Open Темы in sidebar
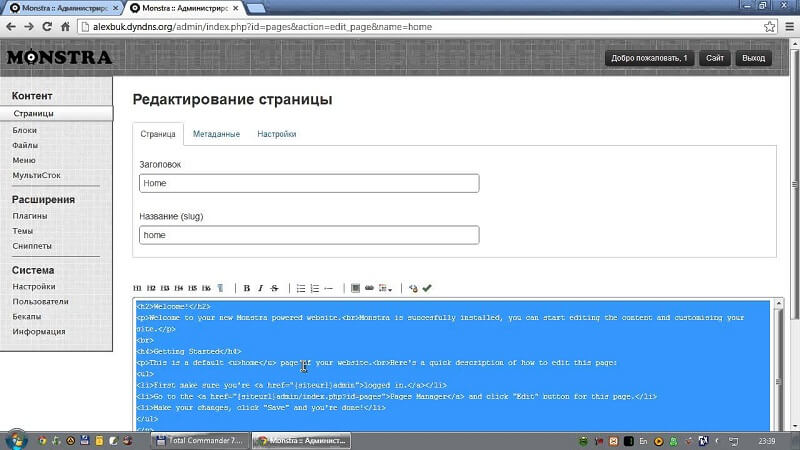The image size is (800, 450). pyautogui.click(x=22, y=231)
